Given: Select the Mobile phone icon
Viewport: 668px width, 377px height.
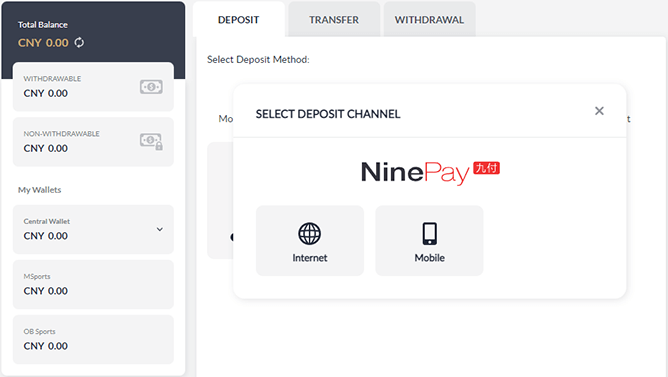Looking at the screenshot, I should (x=429, y=233).
